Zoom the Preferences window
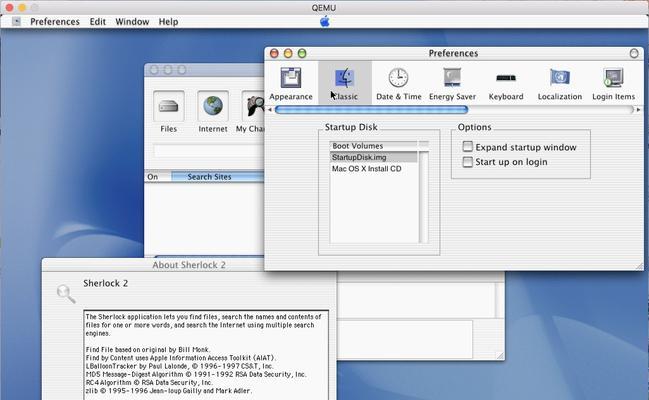The width and height of the screenshot is (649, 400). click(x=302, y=53)
